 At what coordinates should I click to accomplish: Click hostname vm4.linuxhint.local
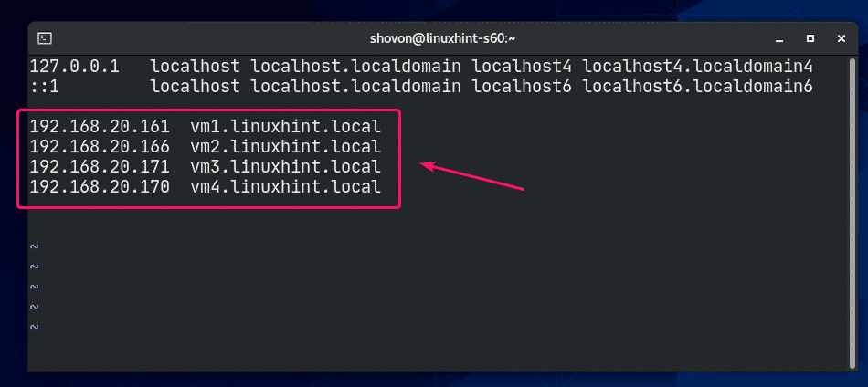pos(285,186)
